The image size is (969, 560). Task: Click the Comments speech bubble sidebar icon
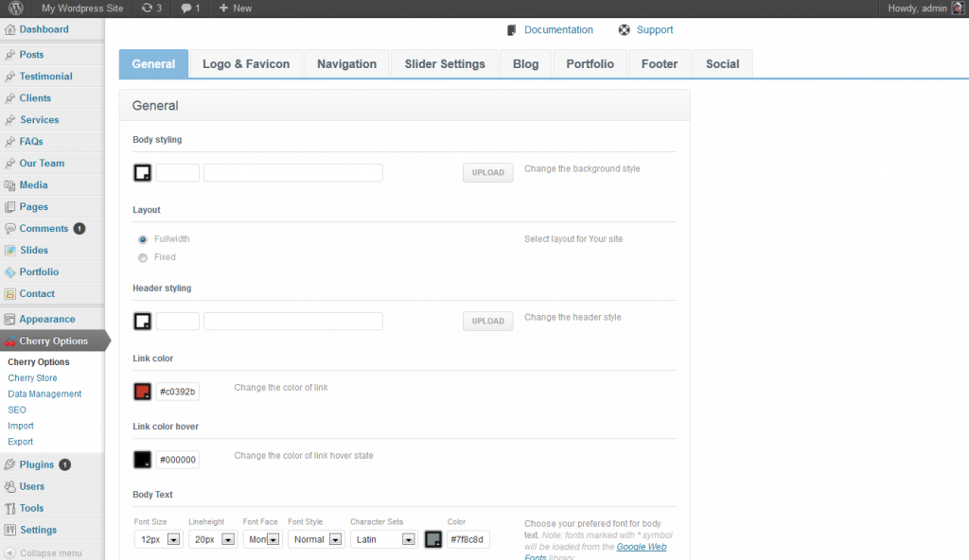coord(9,228)
